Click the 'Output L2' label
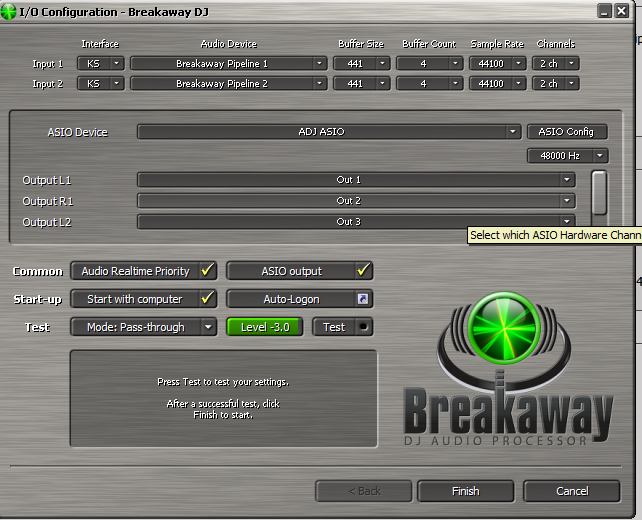The width and height of the screenshot is (642, 520). (47, 222)
